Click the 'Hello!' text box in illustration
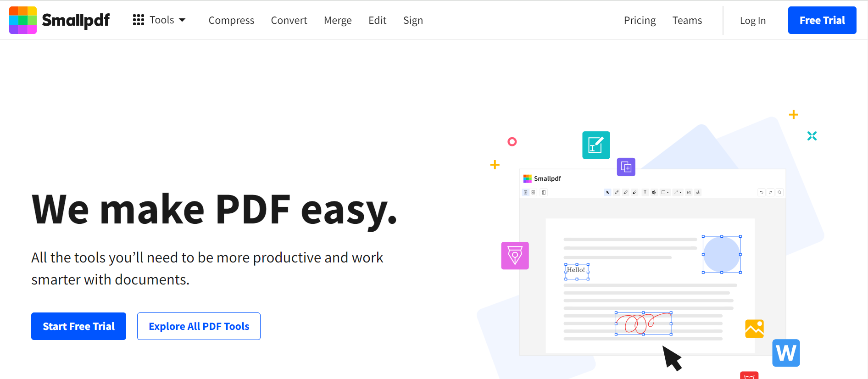868x379 pixels. click(576, 271)
